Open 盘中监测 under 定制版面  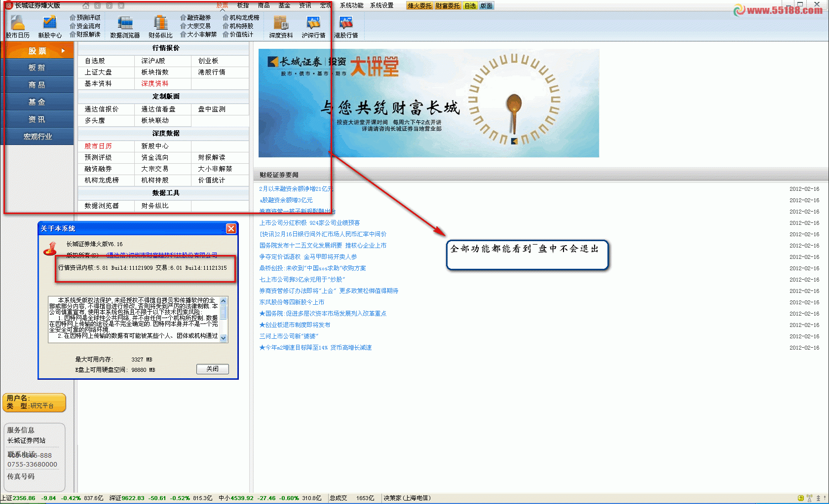click(x=212, y=109)
